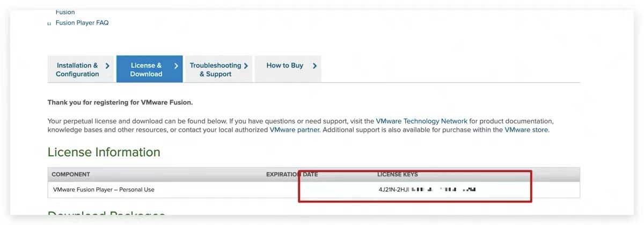644x225 pixels.
Task: Select the License & Download tab
Action: (149, 69)
